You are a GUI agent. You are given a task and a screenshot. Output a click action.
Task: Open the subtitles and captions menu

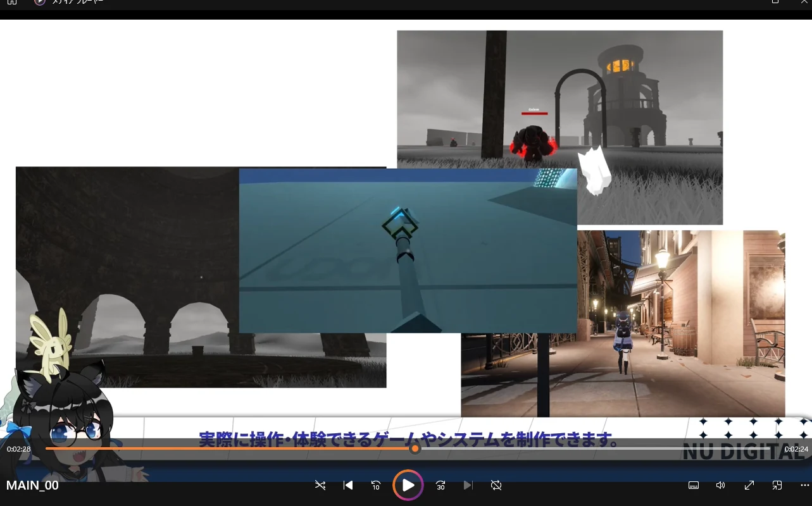(x=694, y=485)
